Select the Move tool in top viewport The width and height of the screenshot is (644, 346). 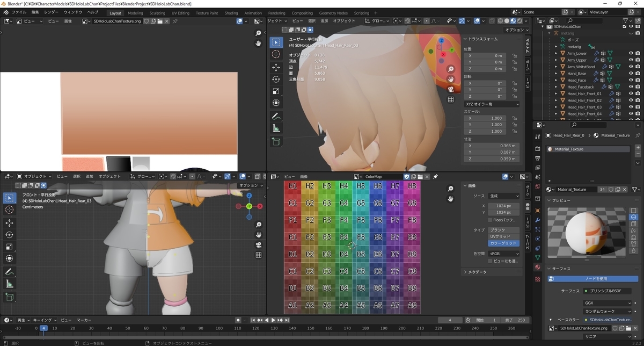[x=275, y=67]
